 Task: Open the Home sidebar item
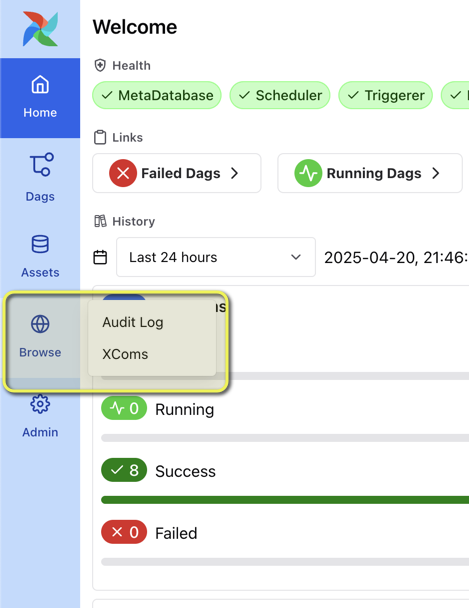tap(40, 98)
